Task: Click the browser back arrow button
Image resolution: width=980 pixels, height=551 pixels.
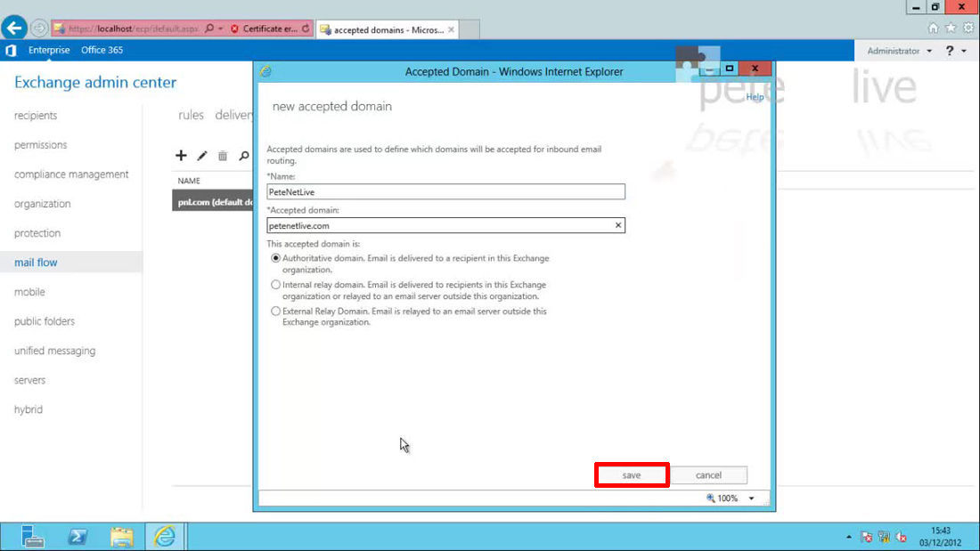Action: [x=13, y=28]
